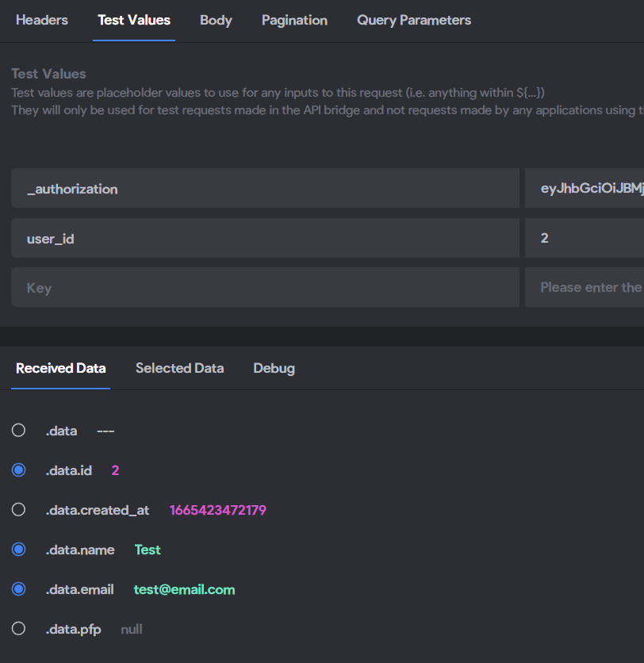Click the 'Test' name value

click(x=148, y=550)
